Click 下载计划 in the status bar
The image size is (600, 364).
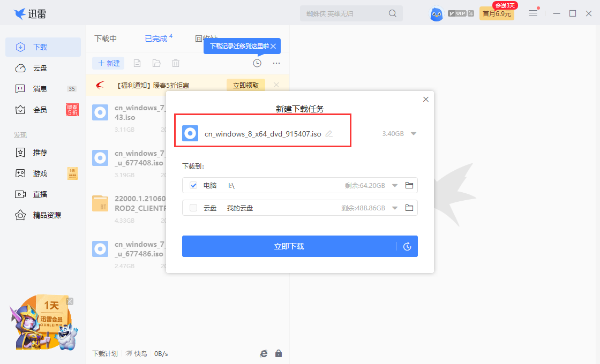coord(105,354)
